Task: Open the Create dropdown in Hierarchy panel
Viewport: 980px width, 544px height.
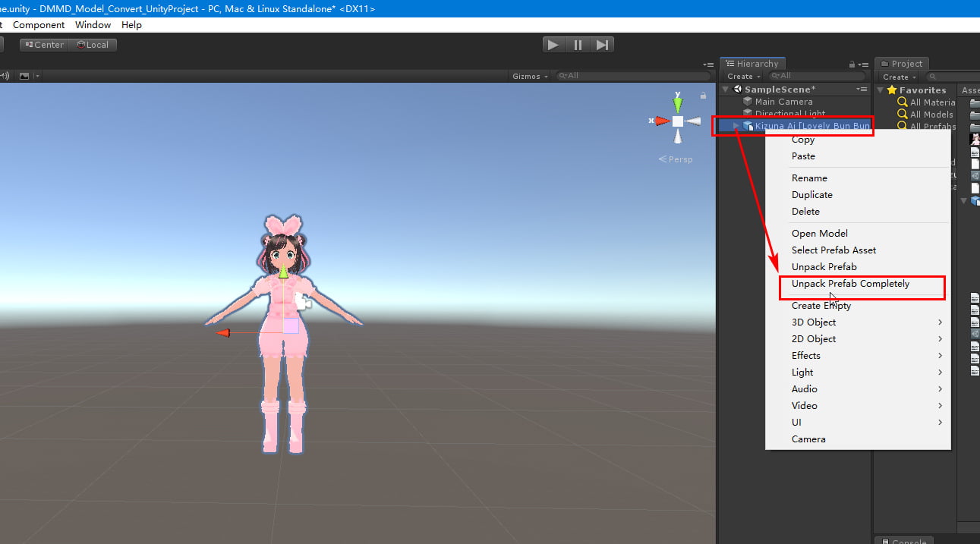Action: (x=742, y=76)
